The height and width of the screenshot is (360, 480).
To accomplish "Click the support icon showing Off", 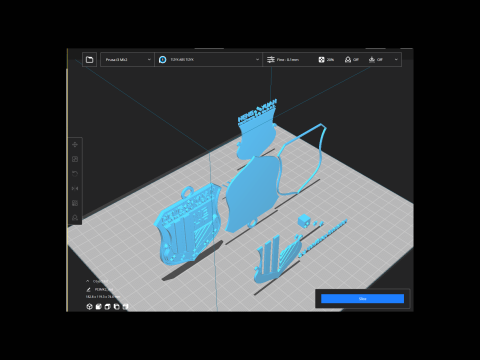I will [x=348, y=60].
